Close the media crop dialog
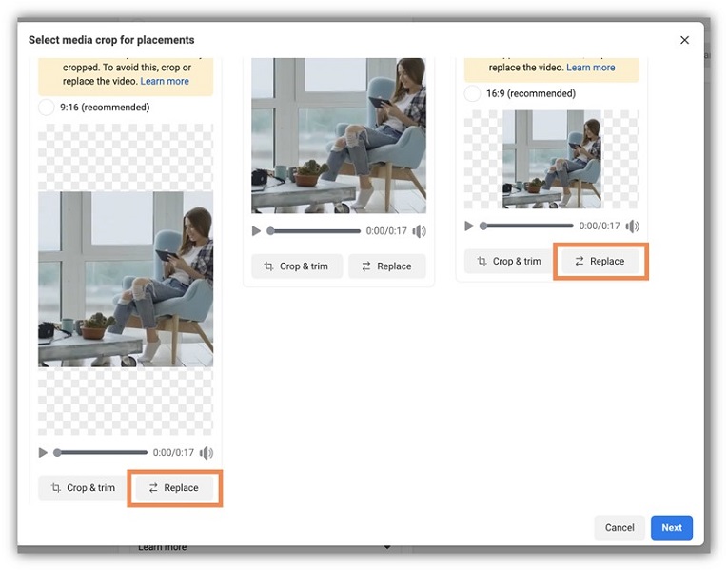 click(x=684, y=40)
